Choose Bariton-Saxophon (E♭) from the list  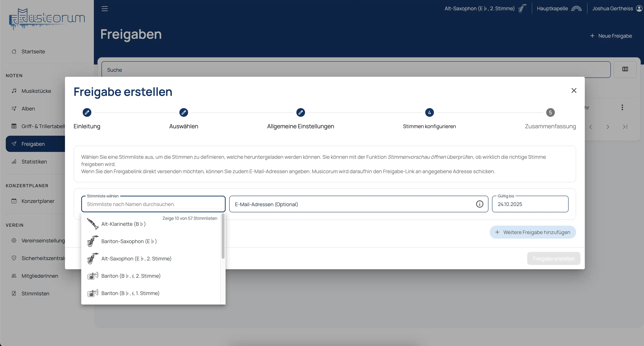coord(129,241)
